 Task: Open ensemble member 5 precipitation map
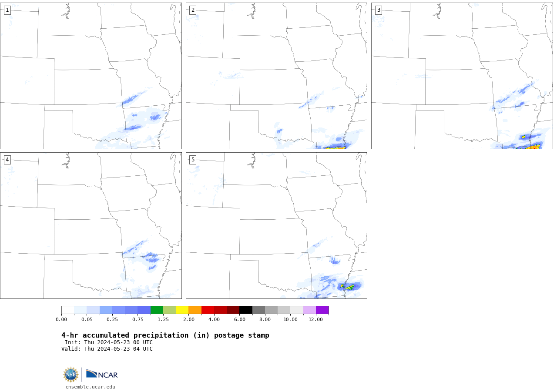(276, 225)
